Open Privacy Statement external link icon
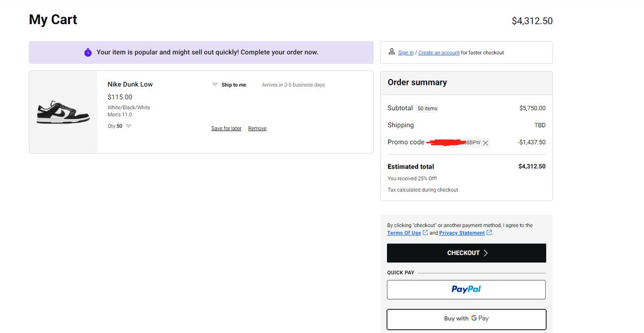This screenshot has height=333, width=644. click(489, 233)
